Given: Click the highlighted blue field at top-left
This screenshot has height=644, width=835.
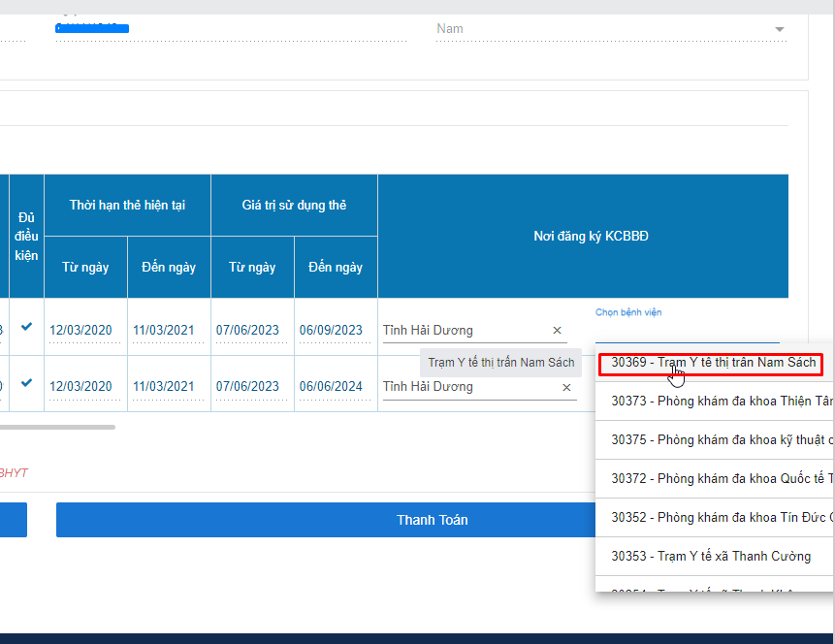Looking at the screenshot, I should (x=92, y=29).
